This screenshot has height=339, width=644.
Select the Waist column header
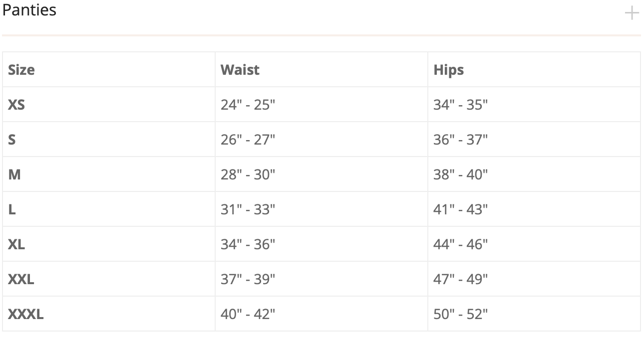click(x=240, y=70)
